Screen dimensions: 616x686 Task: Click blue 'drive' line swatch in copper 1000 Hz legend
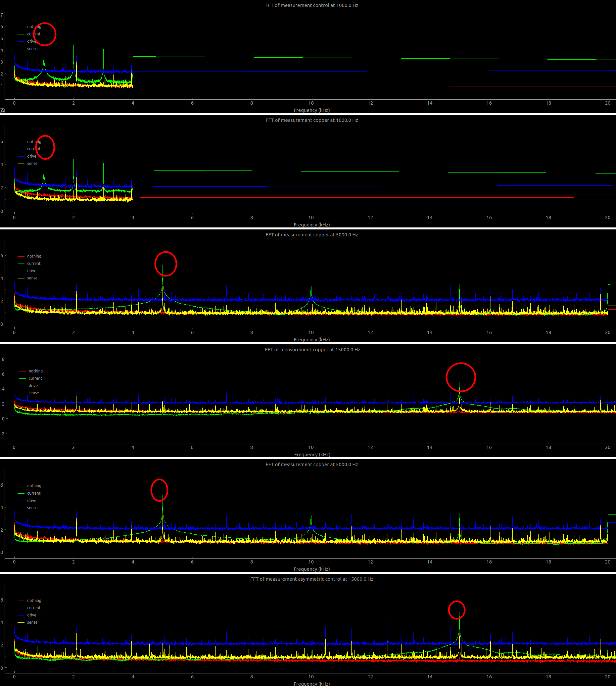(21, 156)
